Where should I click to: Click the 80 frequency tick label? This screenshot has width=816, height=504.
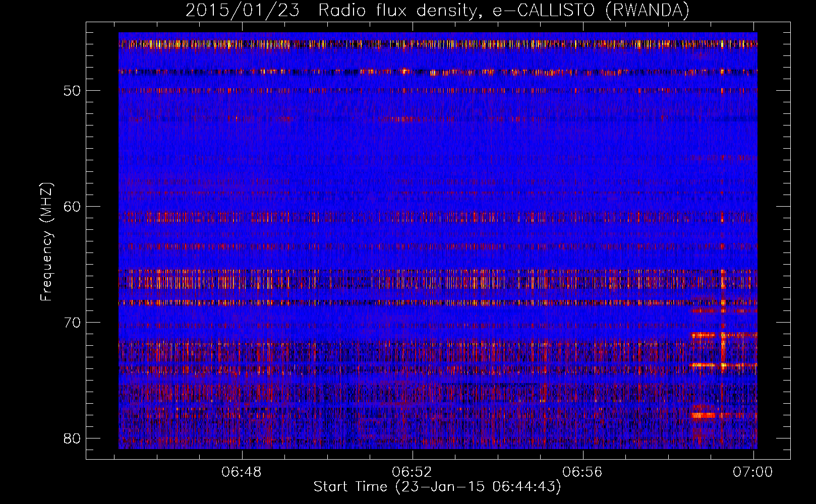[72, 438]
